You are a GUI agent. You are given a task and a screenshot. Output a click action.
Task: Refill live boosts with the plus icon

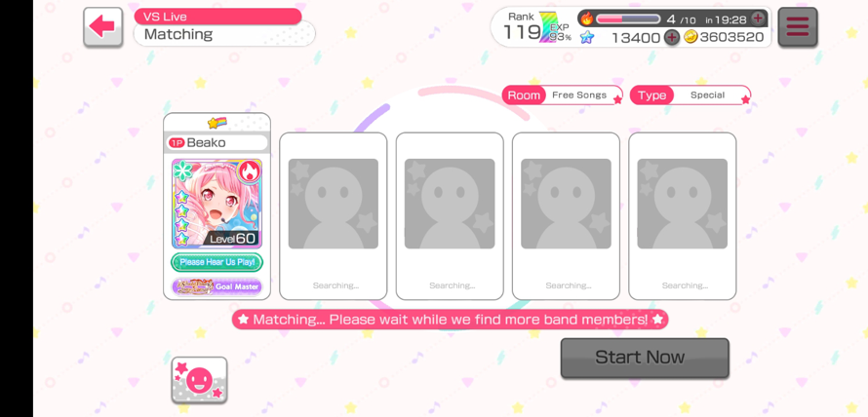[x=758, y=19]
